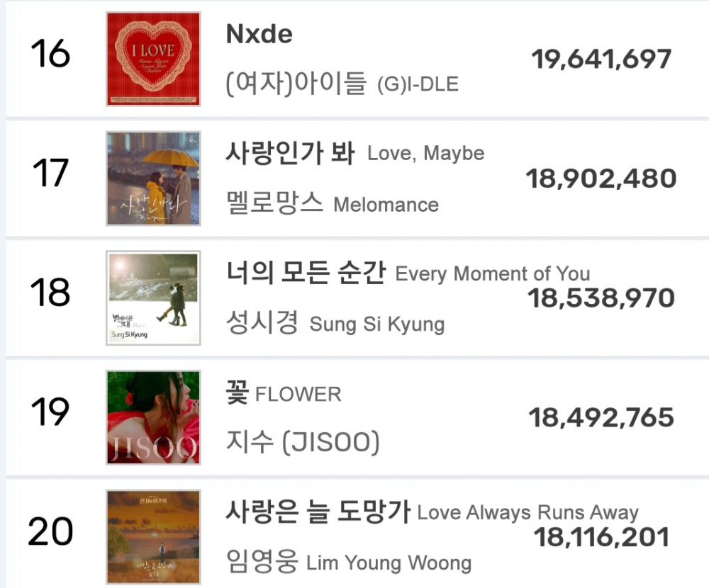Open the JISOO FLOWER album artwork
The height and width of the screenshot is (588, 709).
click(153, 417)
